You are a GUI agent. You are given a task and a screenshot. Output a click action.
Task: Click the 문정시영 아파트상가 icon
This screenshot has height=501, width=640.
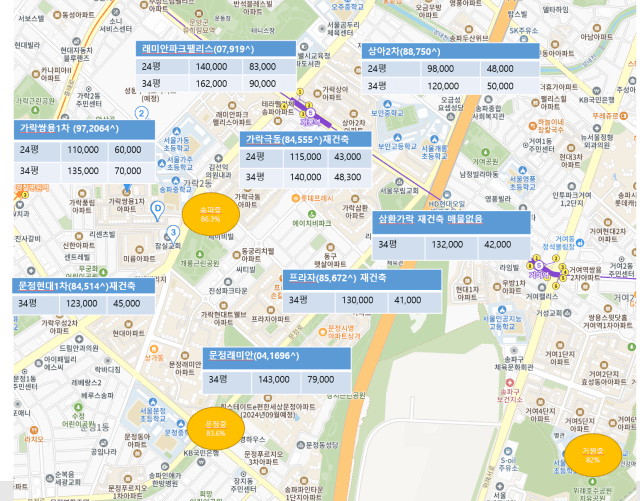click(x=323, y=332)
